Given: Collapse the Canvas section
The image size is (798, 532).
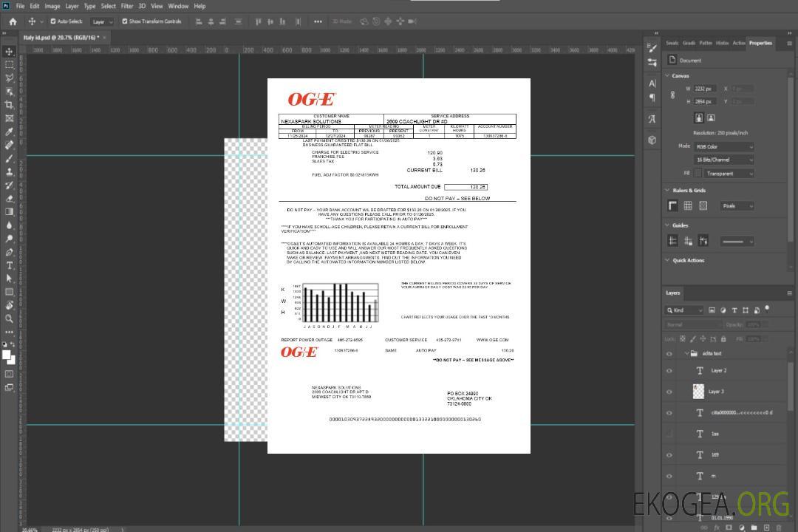Looking at the screenshot, I should point(667,75).
